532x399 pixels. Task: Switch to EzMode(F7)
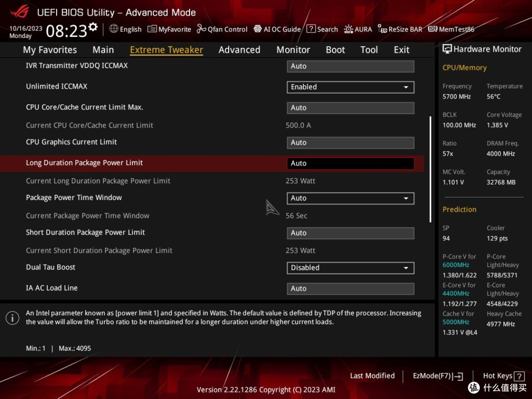438,376
